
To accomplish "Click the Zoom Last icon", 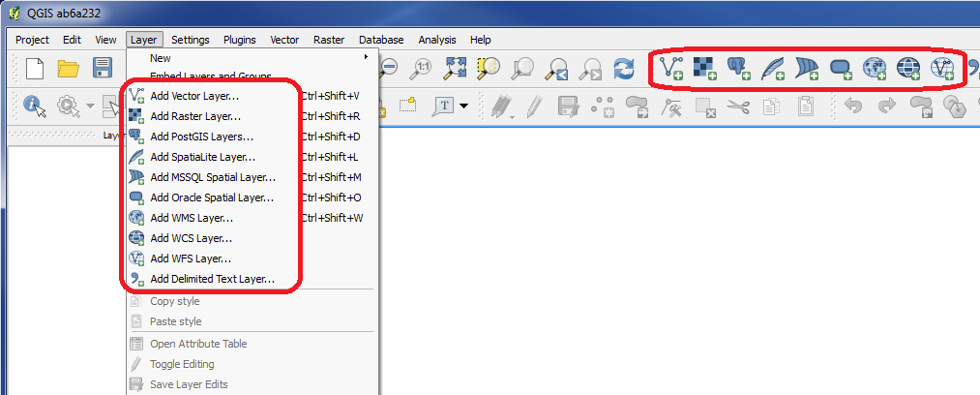I will (x=556, y=68).
